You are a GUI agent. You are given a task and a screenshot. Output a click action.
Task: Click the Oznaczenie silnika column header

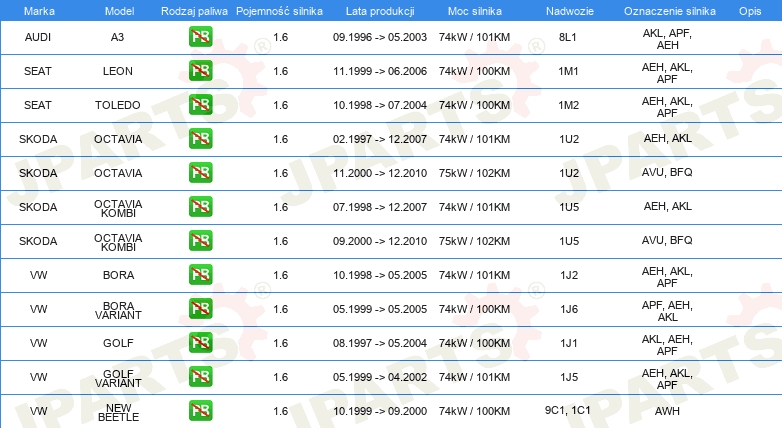670,11
